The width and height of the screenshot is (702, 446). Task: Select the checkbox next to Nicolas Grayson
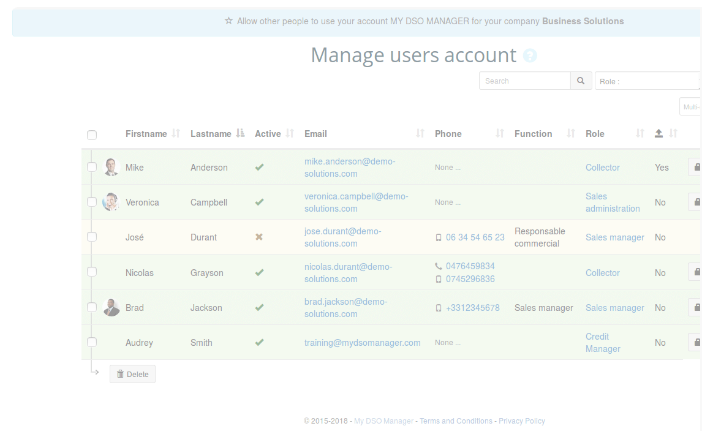tap(92, 272)
